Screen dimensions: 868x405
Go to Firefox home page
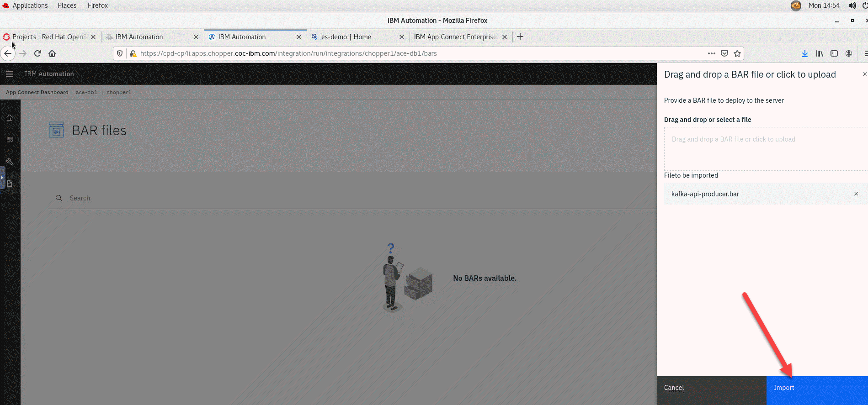(52, 53)
